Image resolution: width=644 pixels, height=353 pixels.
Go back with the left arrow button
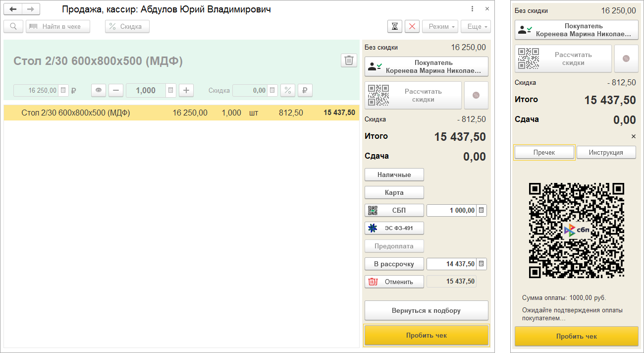13,9
